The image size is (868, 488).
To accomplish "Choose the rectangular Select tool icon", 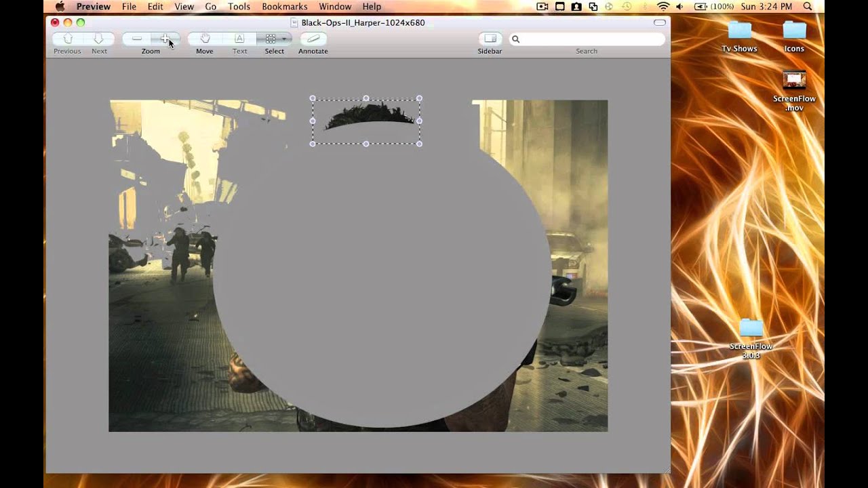I will [x=270, y=39].
